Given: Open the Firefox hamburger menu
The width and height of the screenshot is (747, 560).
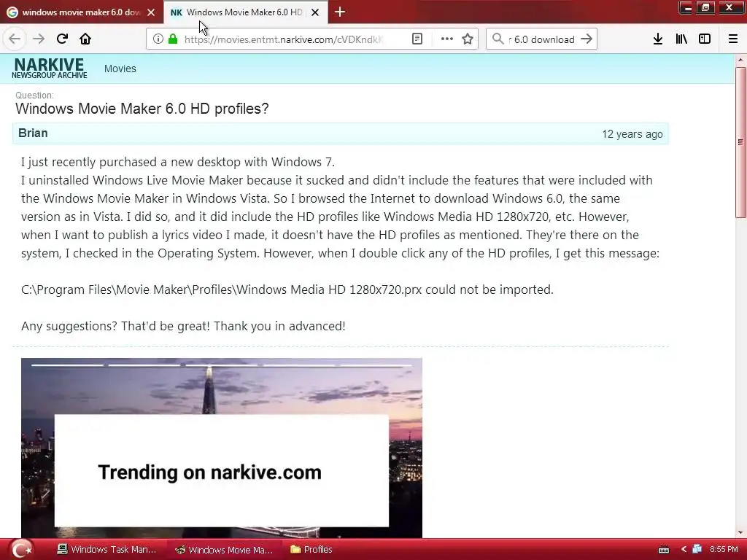Looking at the screenshot, I should (733, 39).
